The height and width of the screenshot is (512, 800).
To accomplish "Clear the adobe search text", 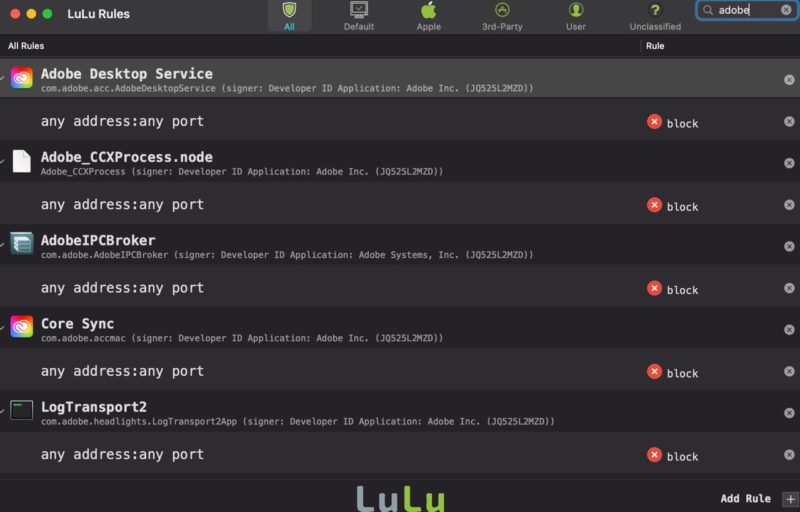I will pos(786,10).
